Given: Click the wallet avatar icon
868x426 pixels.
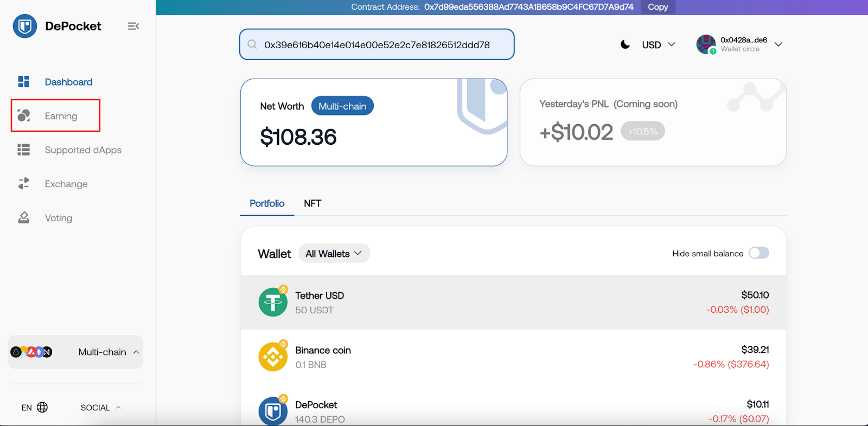Looking at the screenshot, I should pyautogui.click(x=706, y=44).
